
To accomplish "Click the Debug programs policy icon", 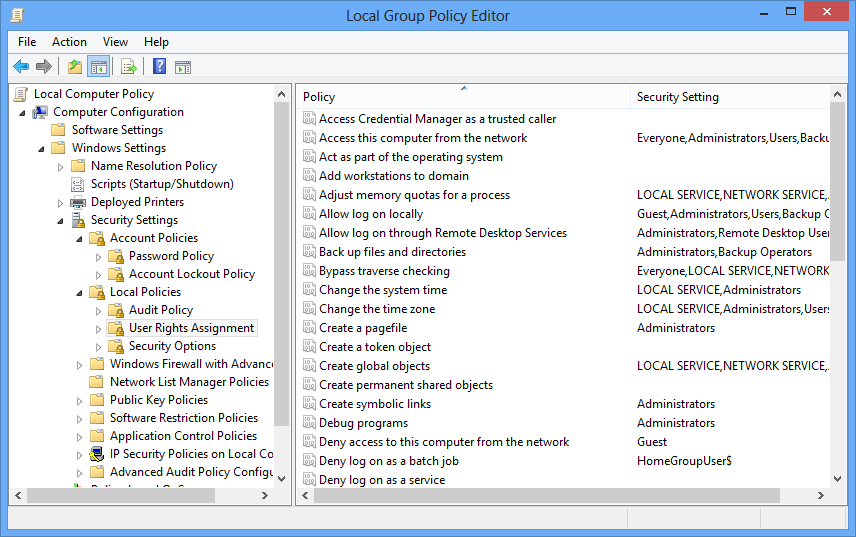I will click(309, 423).
